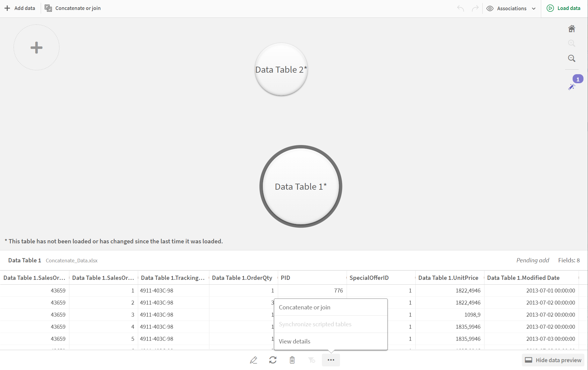Click the undo arrow icon
Viewport: 588px width, 370px height.
pos(461,8)
